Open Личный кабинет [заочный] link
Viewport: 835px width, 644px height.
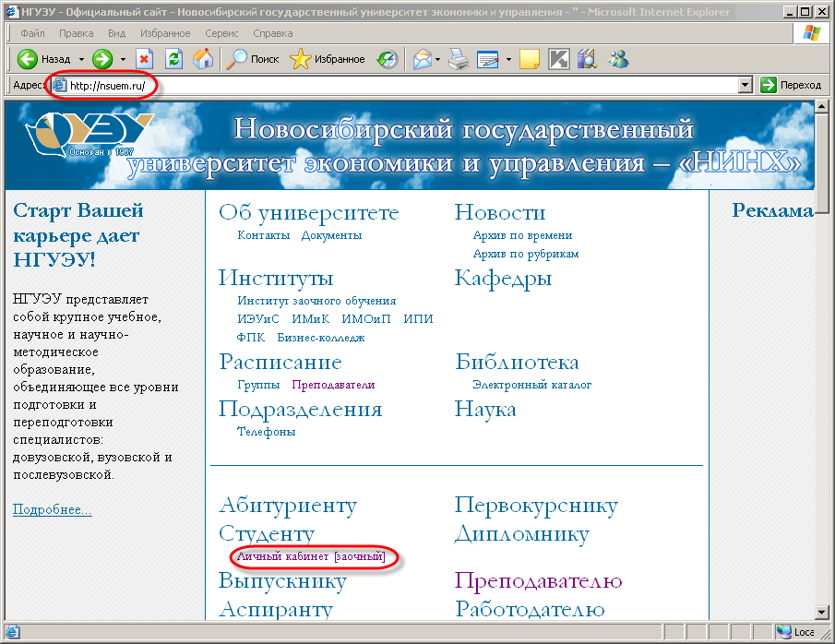click(x=311, y=556)
